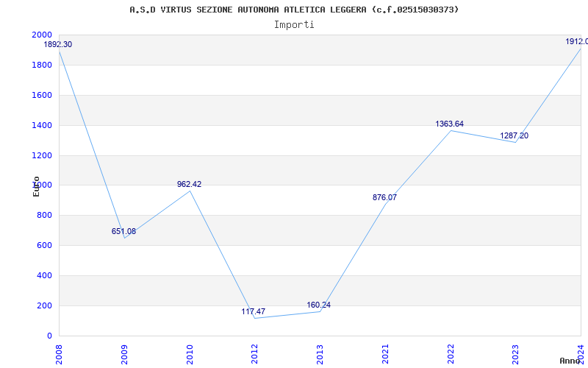Click the 1363.64 data label
The image size is (588, 368).
click(x=450, y=124)
